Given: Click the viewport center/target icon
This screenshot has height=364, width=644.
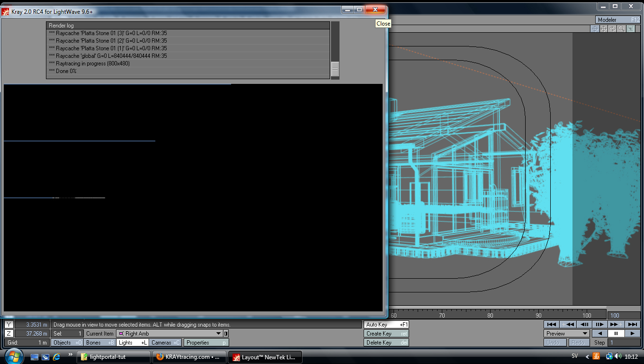Looking at the screenshot, I should pos(594,29).
